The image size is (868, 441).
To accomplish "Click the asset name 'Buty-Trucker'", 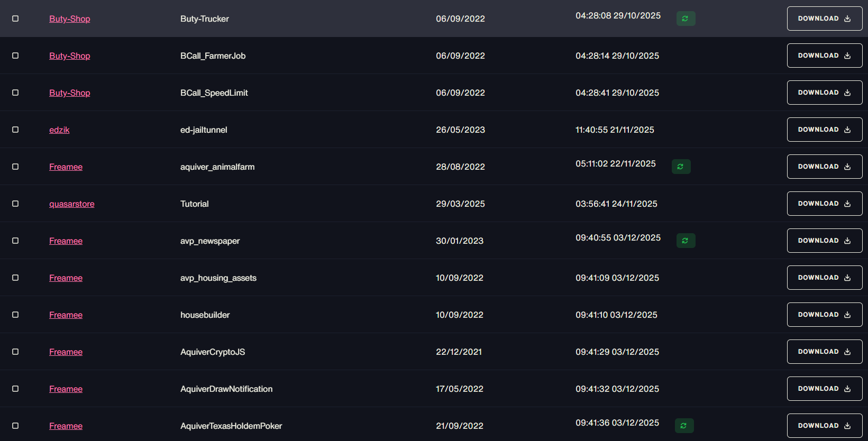I will pos(205,19).
